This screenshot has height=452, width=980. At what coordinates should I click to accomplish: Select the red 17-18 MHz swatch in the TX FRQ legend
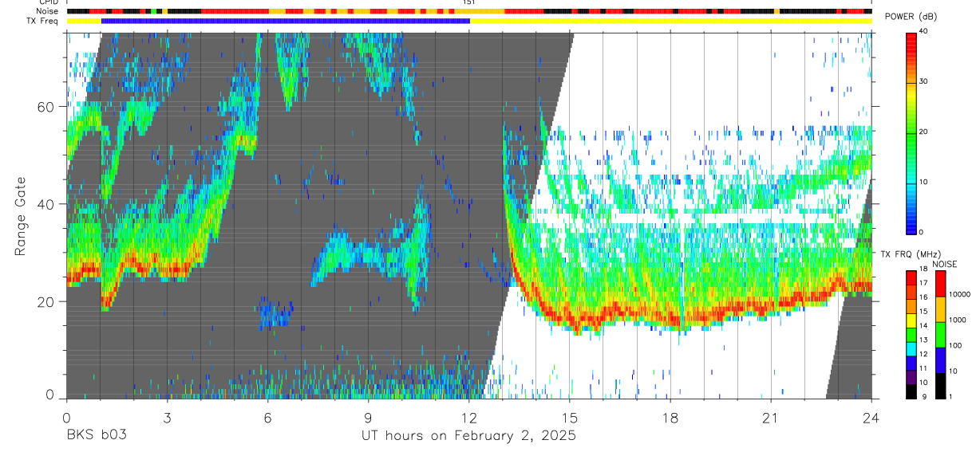pyautogui.click(x=912, y=277)
